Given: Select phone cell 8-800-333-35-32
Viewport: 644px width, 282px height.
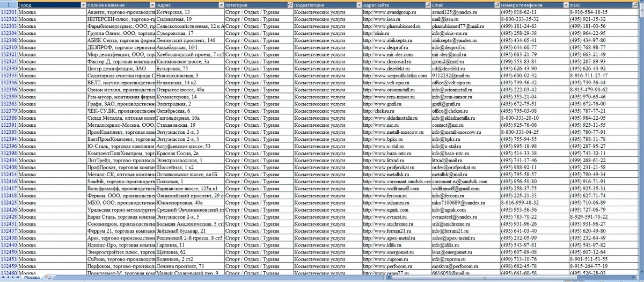Looking at the screenshot, I should click(x=535, y=19).
